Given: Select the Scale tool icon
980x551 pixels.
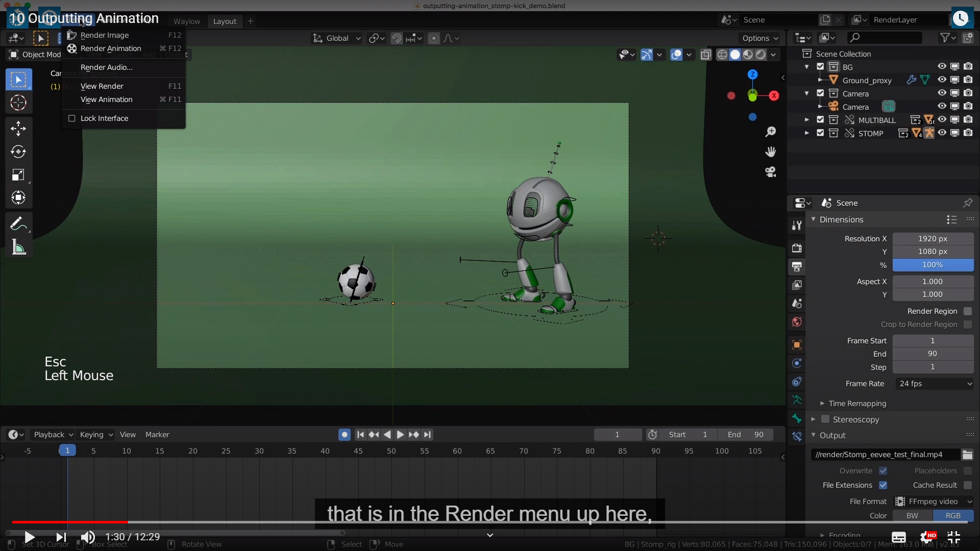Looking at the screenshot, I should (x=18, y=175).
